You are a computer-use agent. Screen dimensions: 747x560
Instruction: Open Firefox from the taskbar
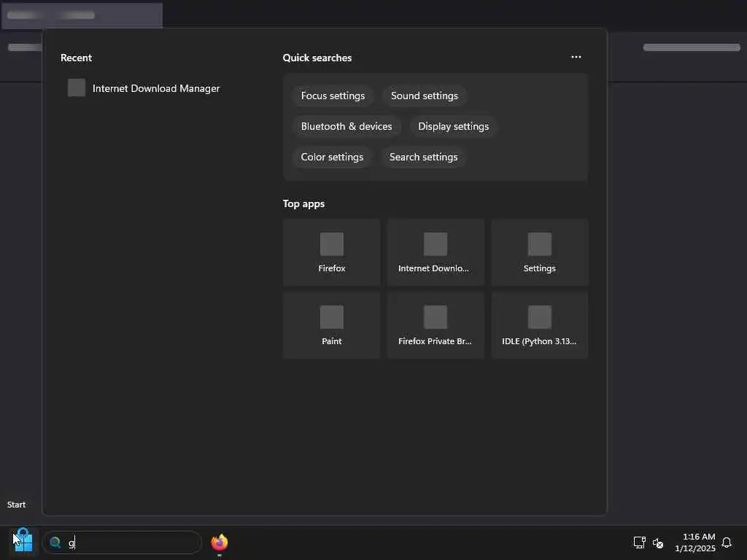219,542
